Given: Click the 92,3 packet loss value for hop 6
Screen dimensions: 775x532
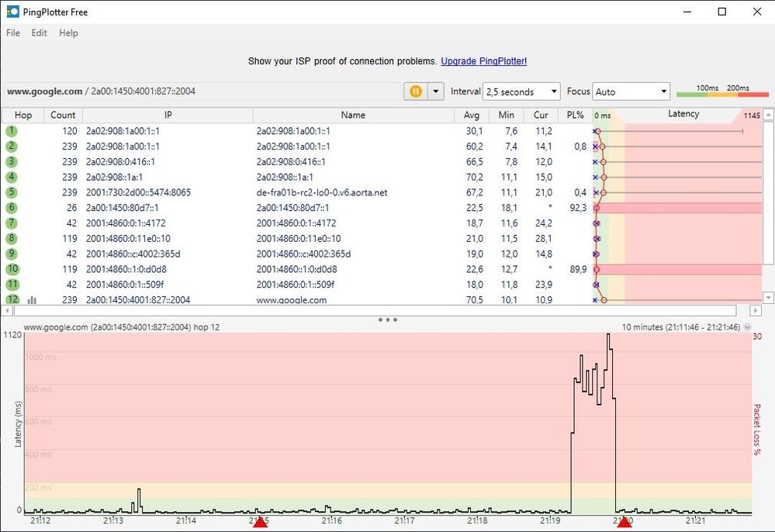Looking at the screenshot, I should click(x=578, y=208).
